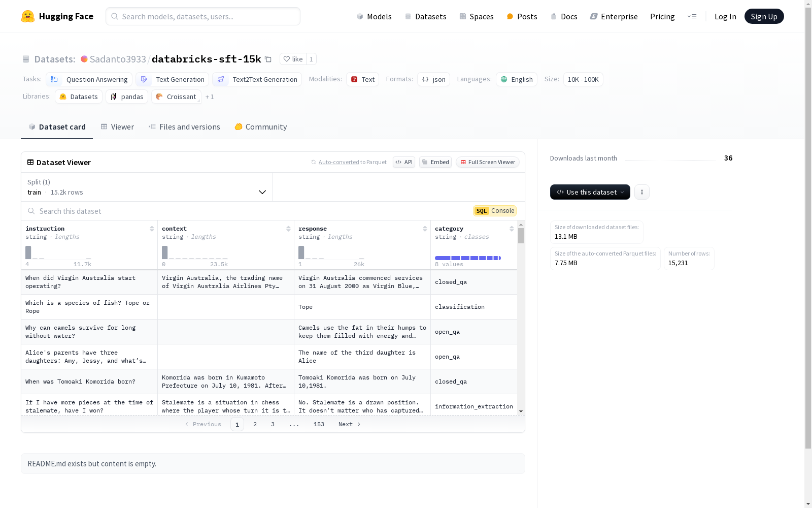Switch to the Dataset card tab
The width and height of the screenshot is (812, 508).
click(x=57, y=127)
